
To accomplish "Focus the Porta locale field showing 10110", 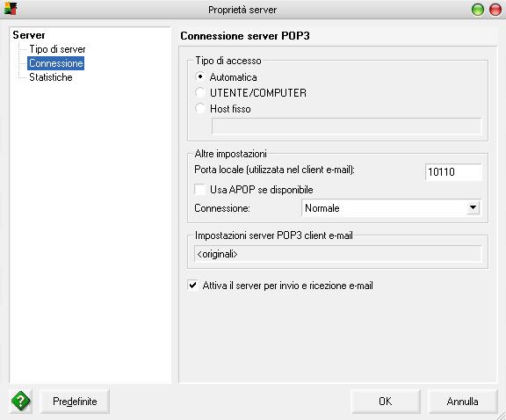I will 453,171.
